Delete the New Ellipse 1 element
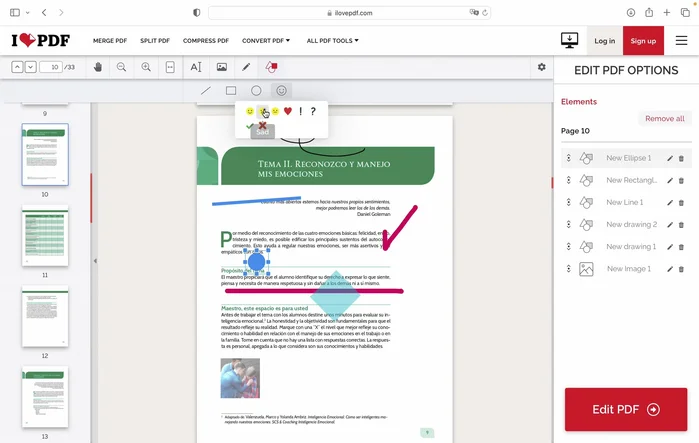 681,158
